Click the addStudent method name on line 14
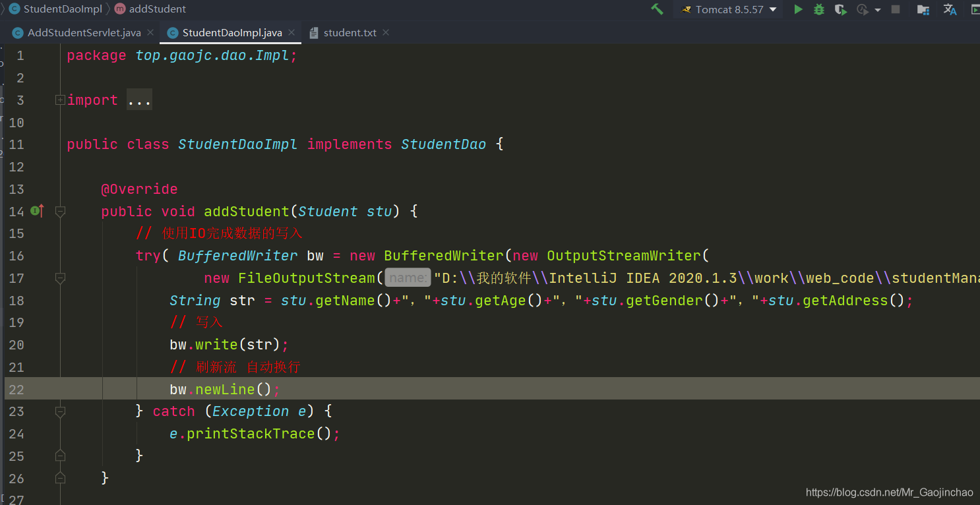 247,212
